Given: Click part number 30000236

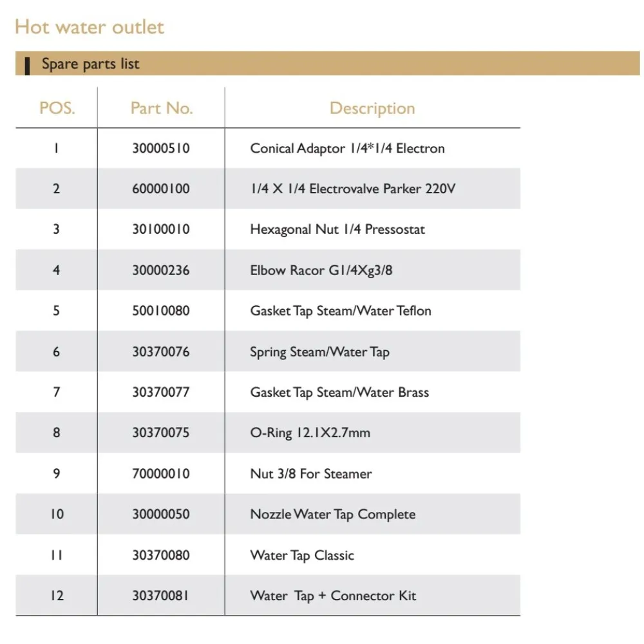Looking at the screenshot, I should pyautogui.click(x=161, y=270).
